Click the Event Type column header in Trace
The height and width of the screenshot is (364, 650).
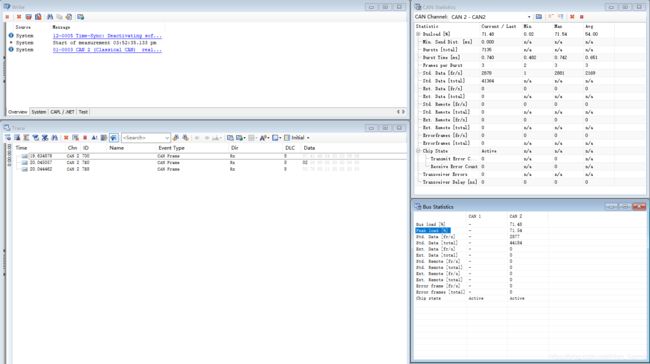171,148
